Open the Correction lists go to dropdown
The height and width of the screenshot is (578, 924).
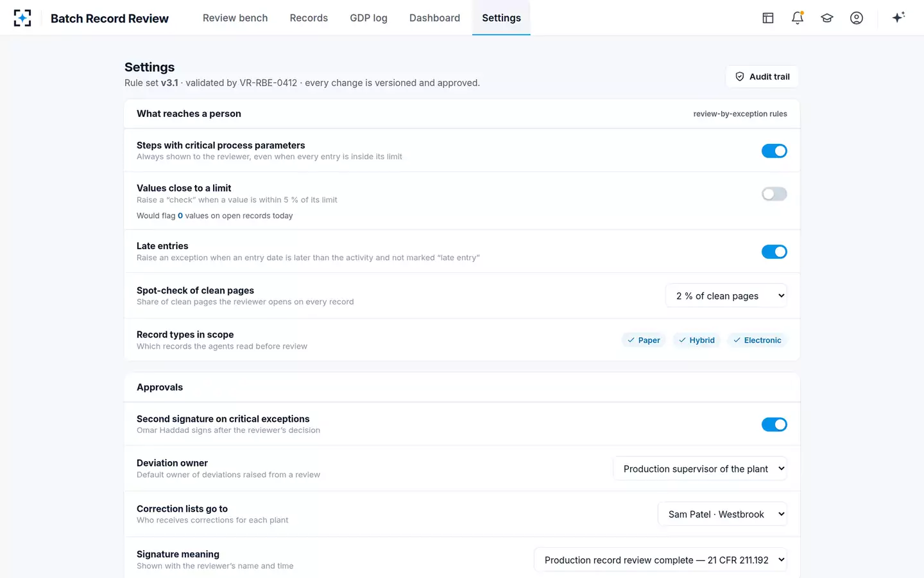[x=723, y=514]
